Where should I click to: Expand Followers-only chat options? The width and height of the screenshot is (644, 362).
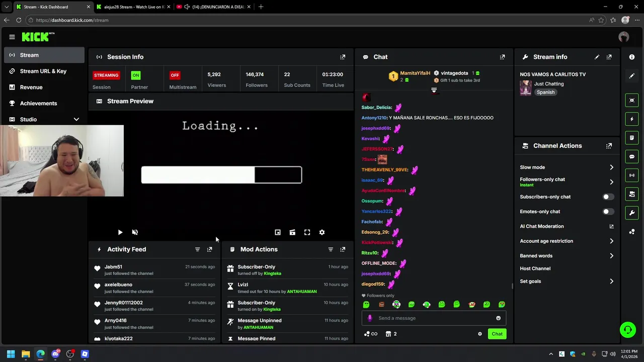pyautogui.click(x=611, y=182)
